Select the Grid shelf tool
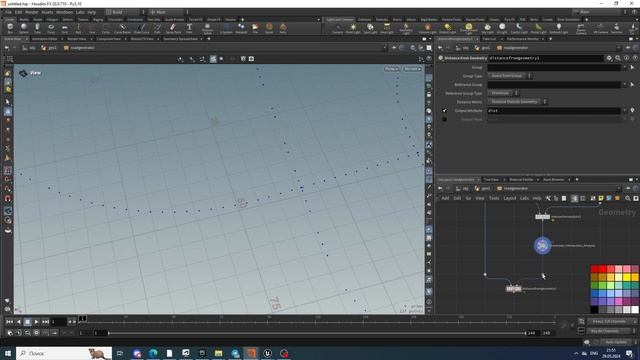Viewport: 640px width, 360px height. click(64, 28)
